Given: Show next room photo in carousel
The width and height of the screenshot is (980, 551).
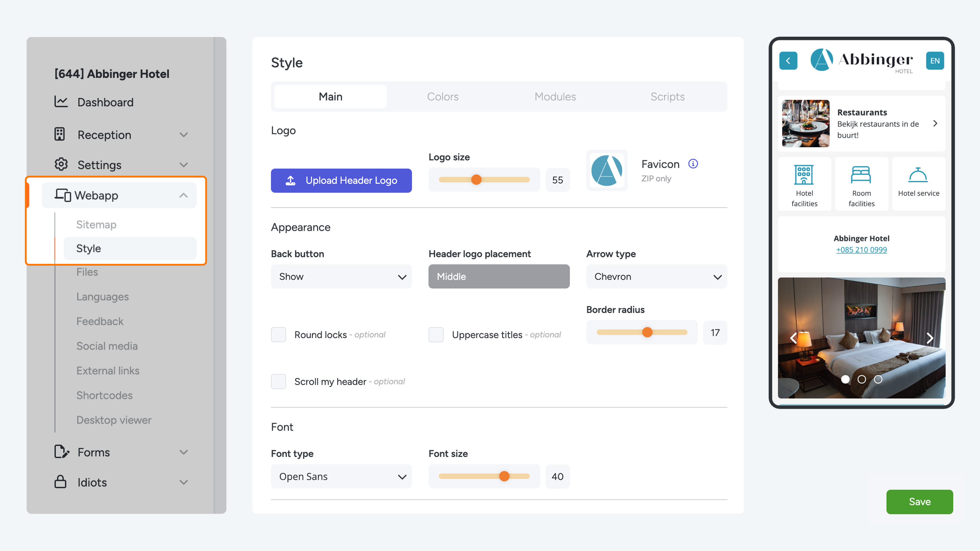Looking at the screenshot, I should tap(929, 338).
